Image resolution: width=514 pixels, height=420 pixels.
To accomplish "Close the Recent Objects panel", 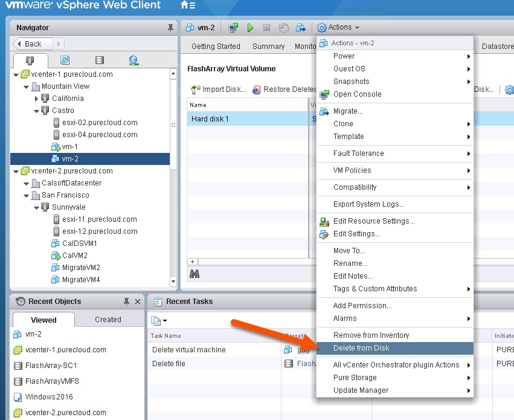I will [138, 302].
